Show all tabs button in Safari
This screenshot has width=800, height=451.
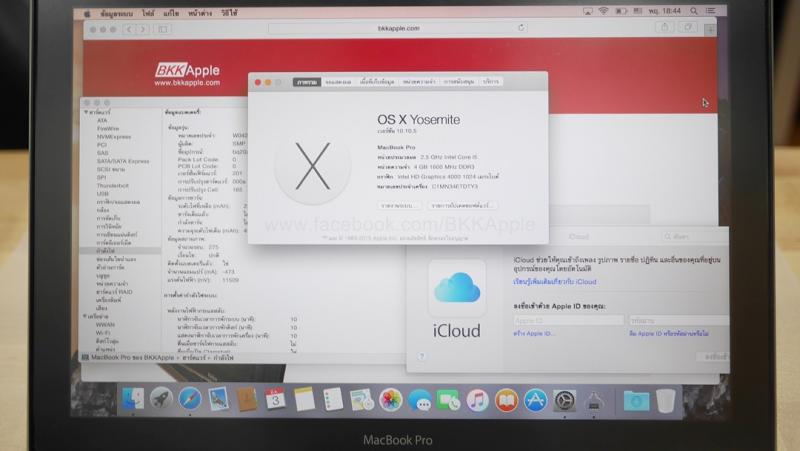[x=687, y=28]
